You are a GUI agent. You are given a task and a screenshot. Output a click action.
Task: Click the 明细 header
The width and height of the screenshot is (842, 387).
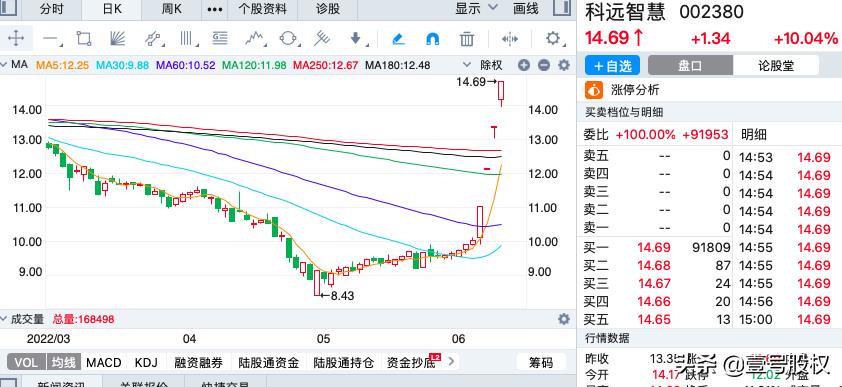point(754,134)
